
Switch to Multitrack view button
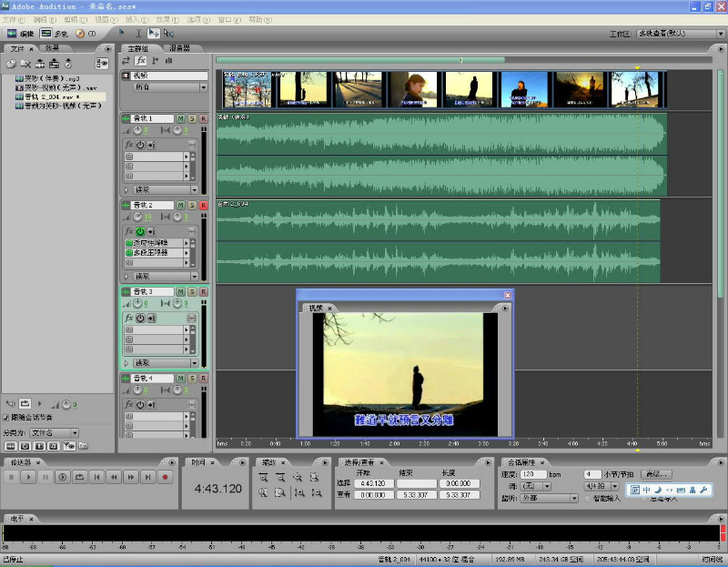[54, 34]
